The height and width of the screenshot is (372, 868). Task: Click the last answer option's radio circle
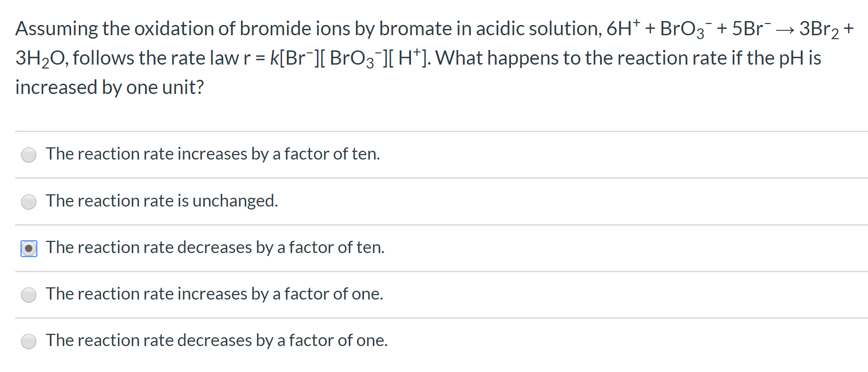click(x=28, y=341)
